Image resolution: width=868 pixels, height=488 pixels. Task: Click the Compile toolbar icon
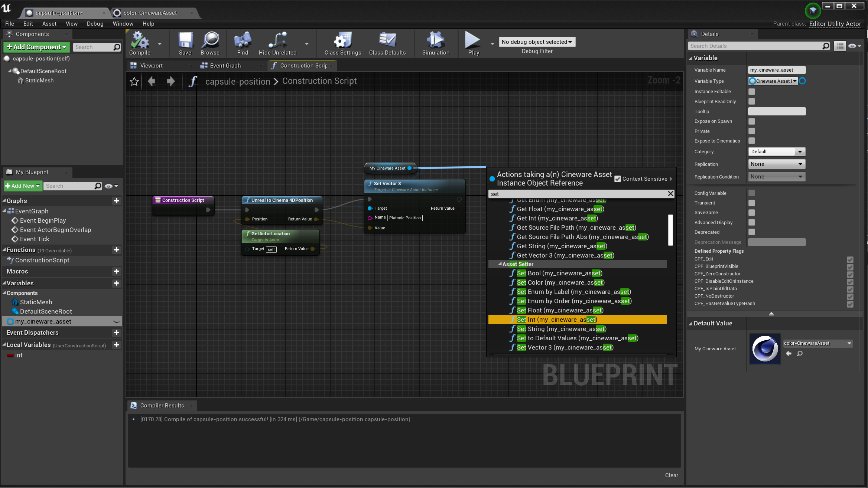coord(140,43)
